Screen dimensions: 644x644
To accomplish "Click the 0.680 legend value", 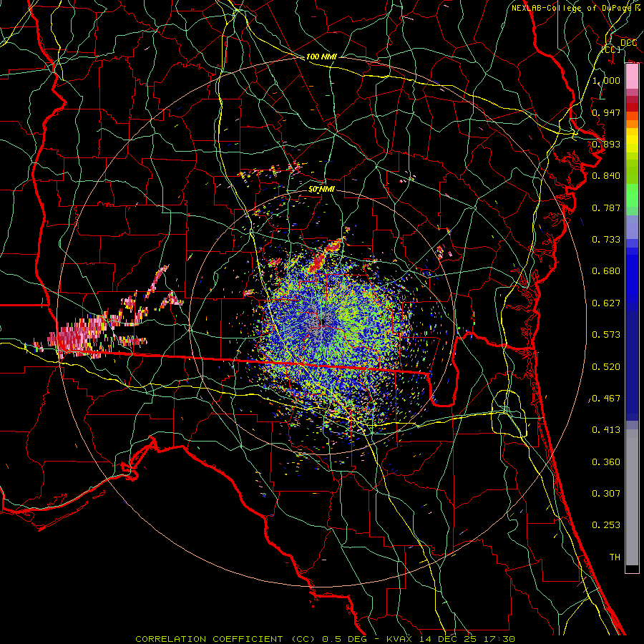I will point(606,271).
